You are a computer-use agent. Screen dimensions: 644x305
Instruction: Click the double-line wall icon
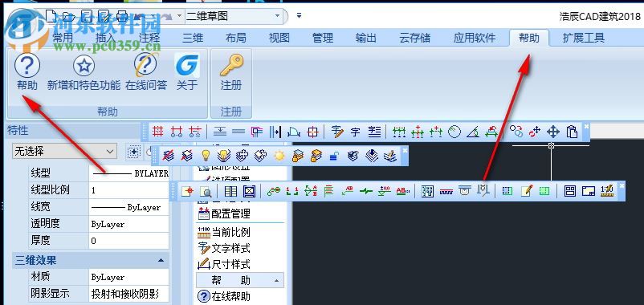pos(238,132)
